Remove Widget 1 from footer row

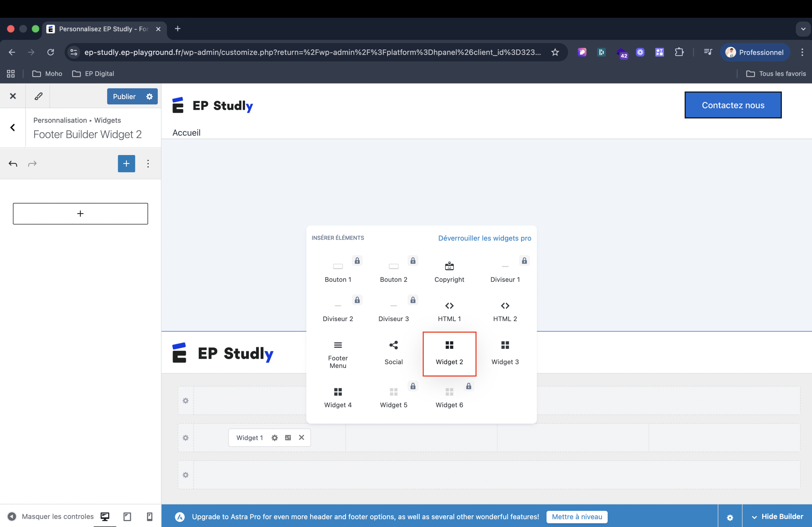[301, 437]
